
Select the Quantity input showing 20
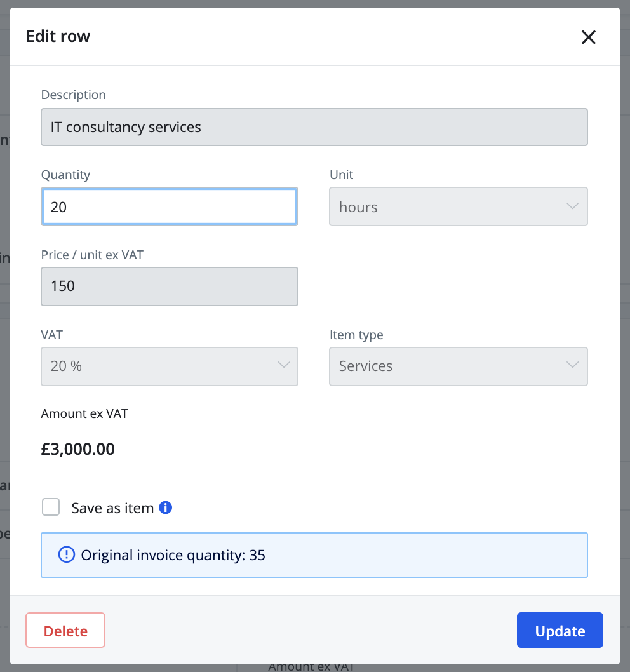click(x=170, y=206)
